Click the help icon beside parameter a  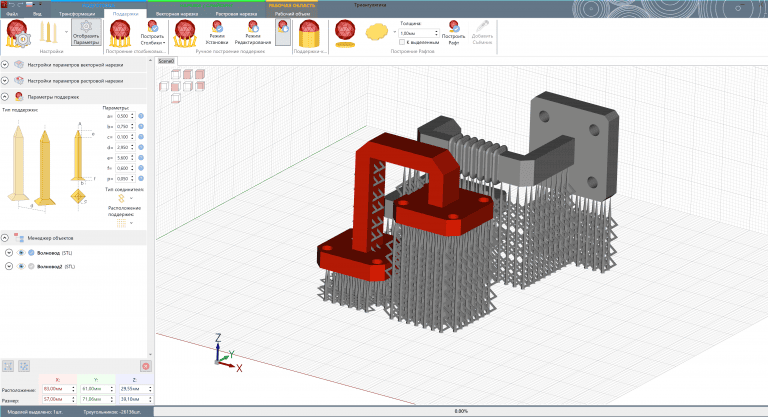141,116
